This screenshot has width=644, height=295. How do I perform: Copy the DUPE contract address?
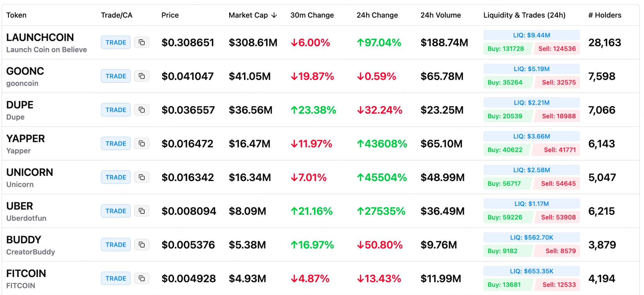142,110
